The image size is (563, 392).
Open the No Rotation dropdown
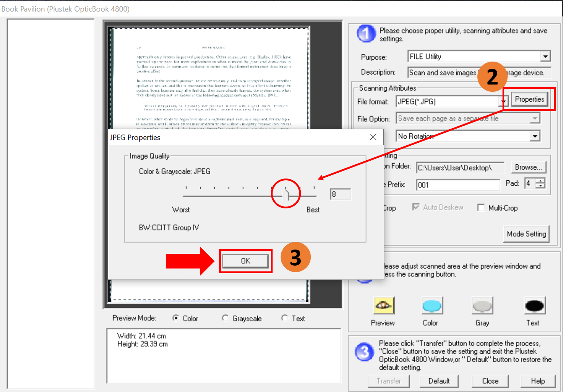pos(535,136)
